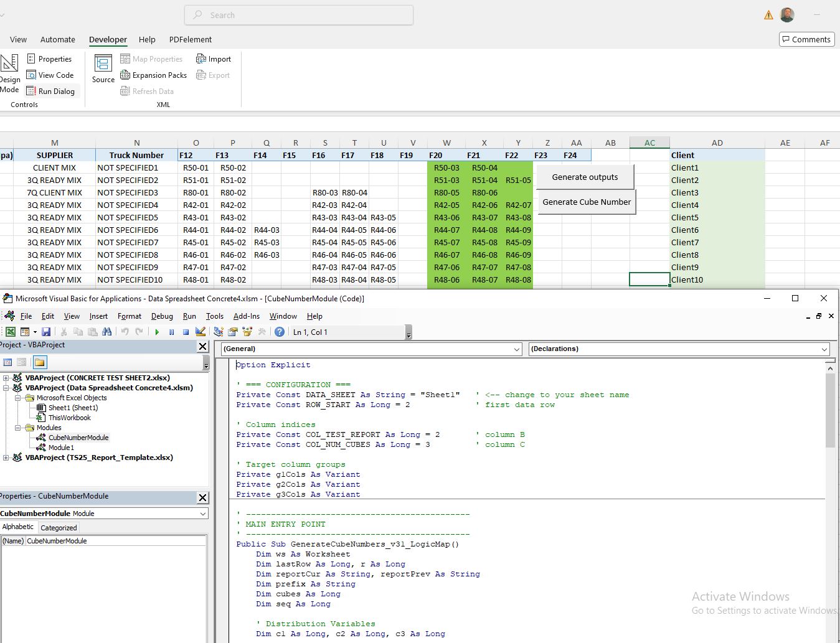Viewport: 840px width, 643px height.
Task: Select the View Code icon in Project Explorer
Action: pos(7,362)
